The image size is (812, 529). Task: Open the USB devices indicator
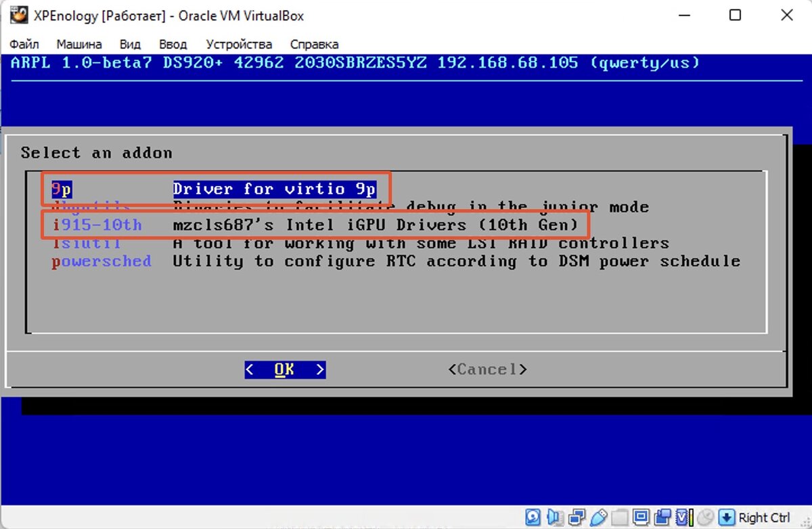(x=599, y=517)
